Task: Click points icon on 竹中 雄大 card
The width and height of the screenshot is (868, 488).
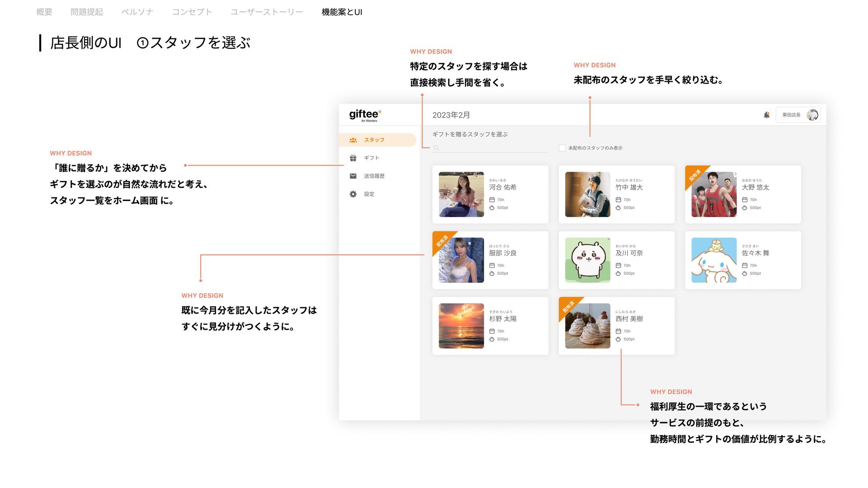Action: point(618,208)
